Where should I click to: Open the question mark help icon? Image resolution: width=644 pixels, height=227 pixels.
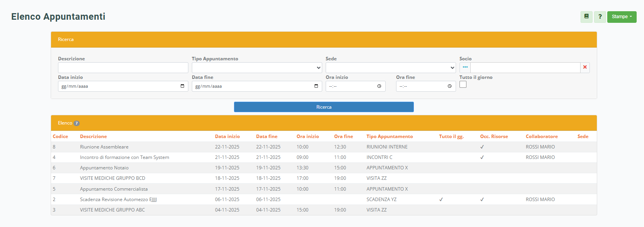[600, 17]
